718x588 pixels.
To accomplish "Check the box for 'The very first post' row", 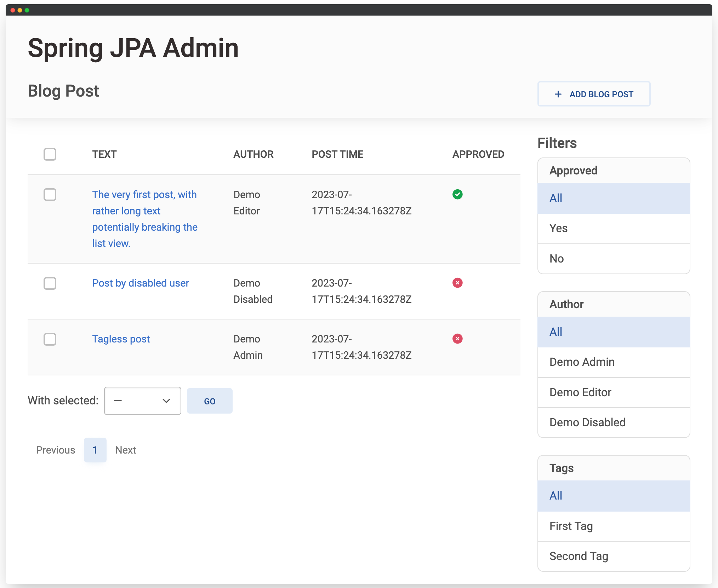I will [x=50, y=195].
